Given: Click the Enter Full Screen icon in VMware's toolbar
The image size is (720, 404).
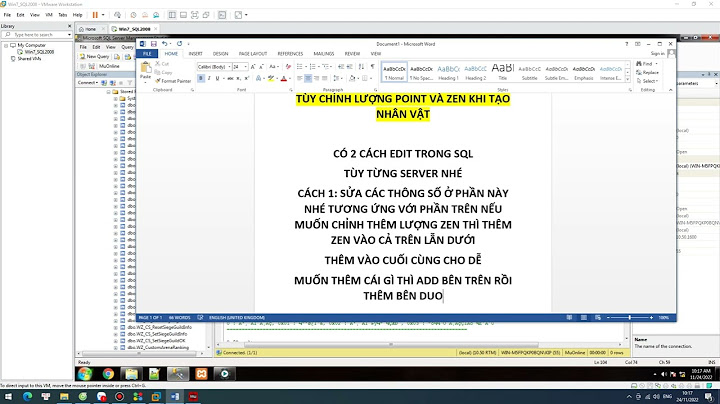Looking at the screenshot, I should coord(195,15).
